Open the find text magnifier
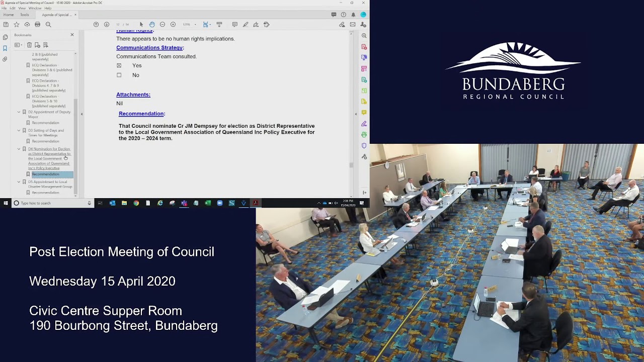The width and height of the screenshot is (644, 362). point(48,24)
